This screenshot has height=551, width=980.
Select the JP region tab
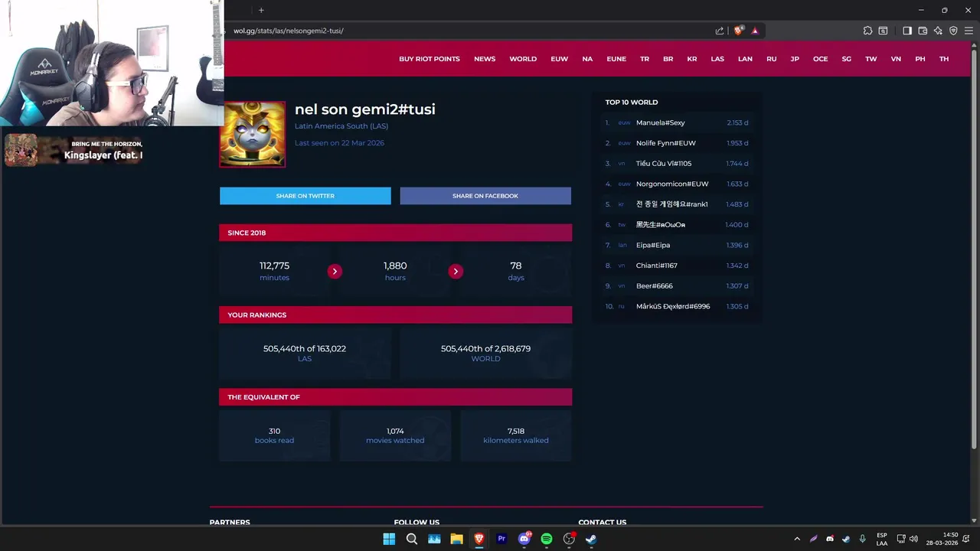[x=795, y=59]
